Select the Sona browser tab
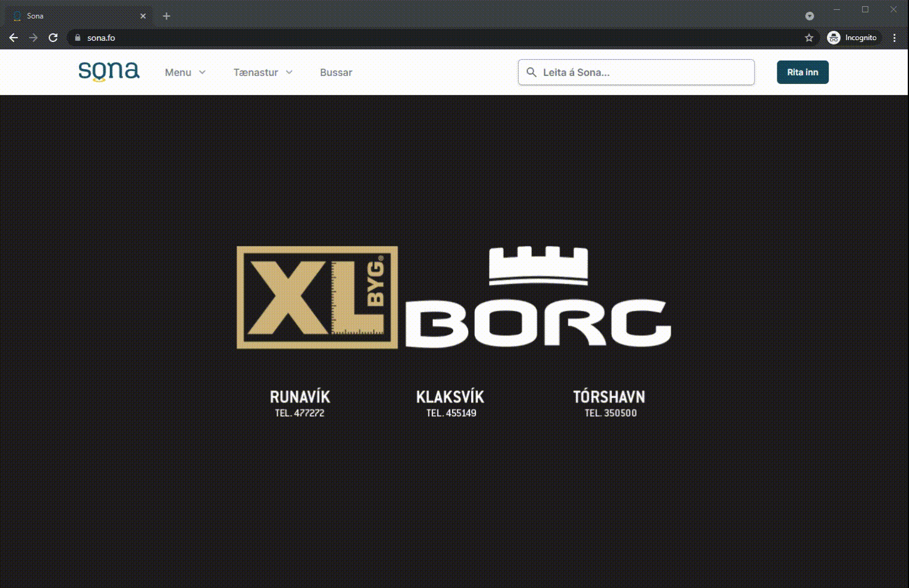This screenshot has height=588, width=909. pos(79,16)
